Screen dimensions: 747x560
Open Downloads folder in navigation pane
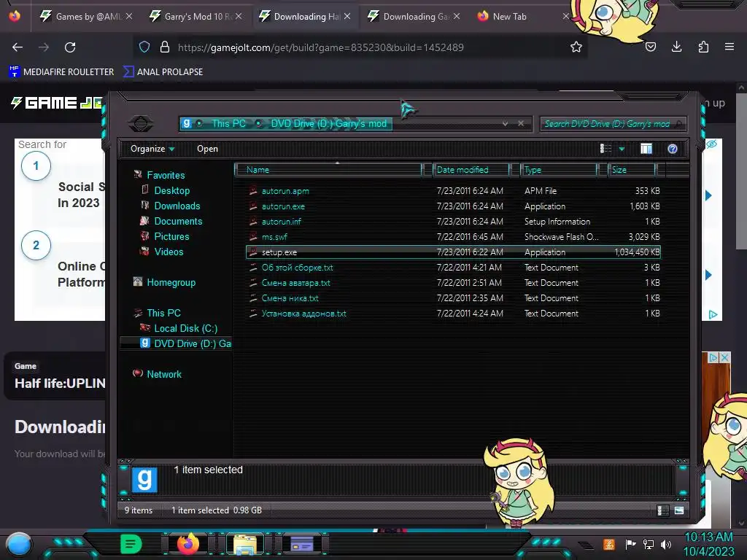click(x=177, y=206)
